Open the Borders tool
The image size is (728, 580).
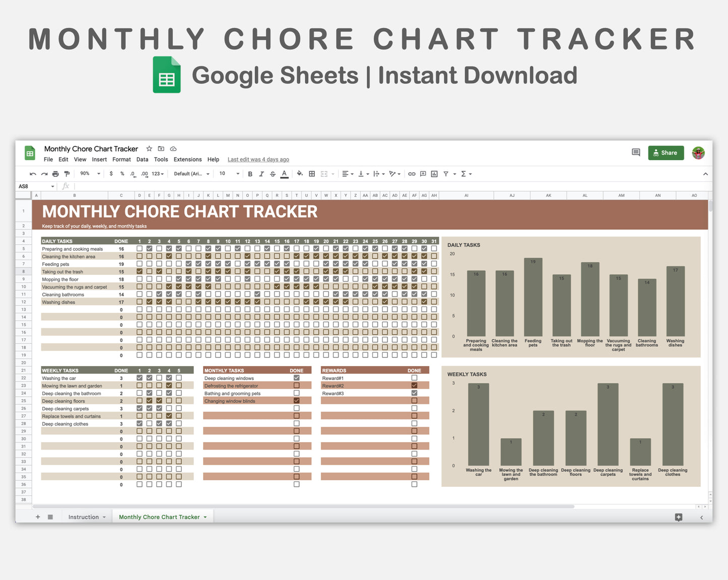click(x=311, y=174)
